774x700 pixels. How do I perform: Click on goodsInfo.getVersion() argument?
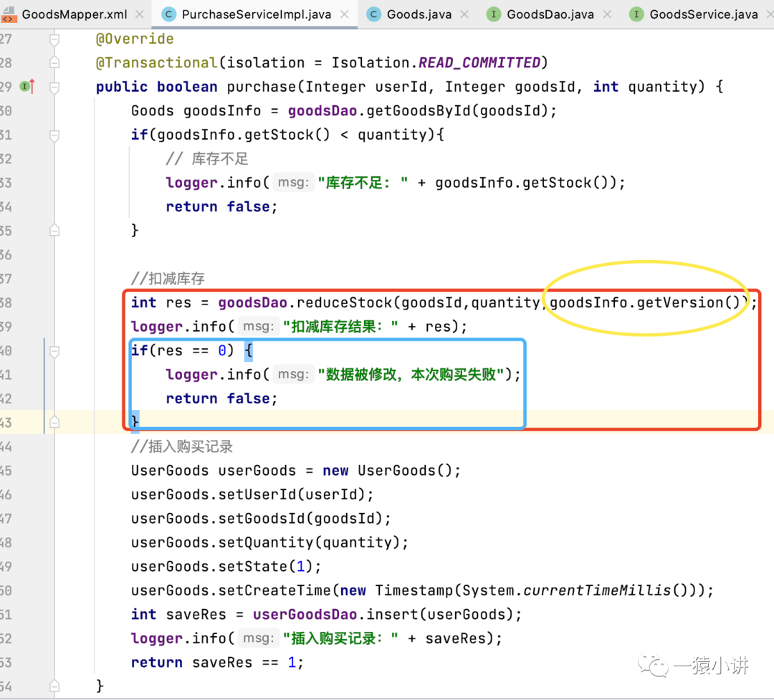tap(645, 302)
